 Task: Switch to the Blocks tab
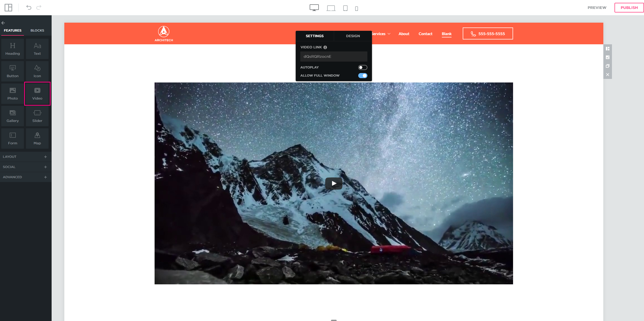[37, 30]
